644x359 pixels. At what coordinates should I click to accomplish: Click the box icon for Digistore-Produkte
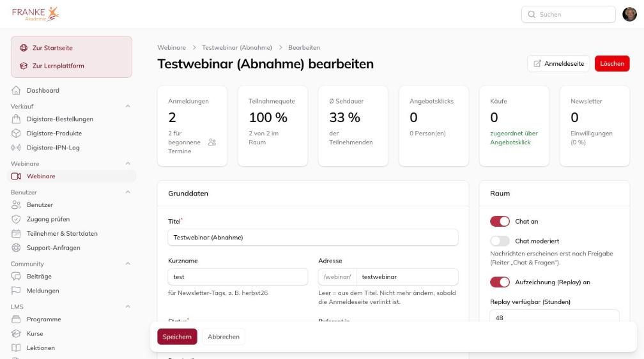(16, 133)
